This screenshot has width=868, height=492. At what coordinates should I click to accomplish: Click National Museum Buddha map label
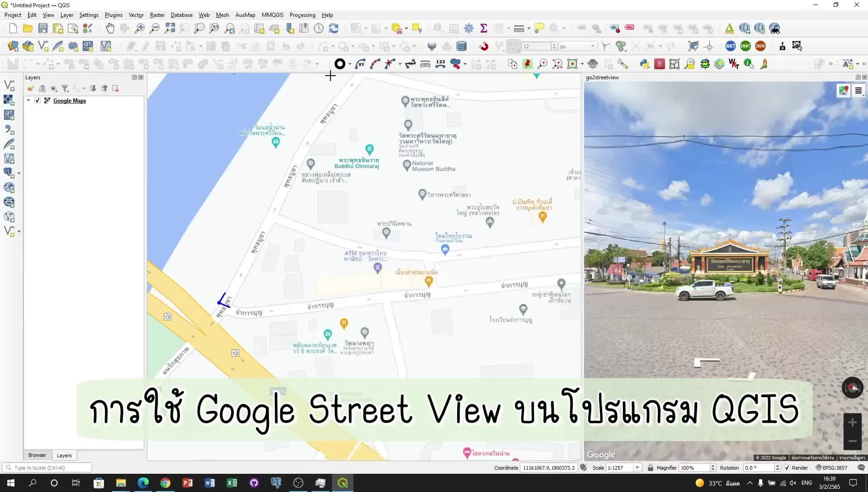[x=433, y=166]
